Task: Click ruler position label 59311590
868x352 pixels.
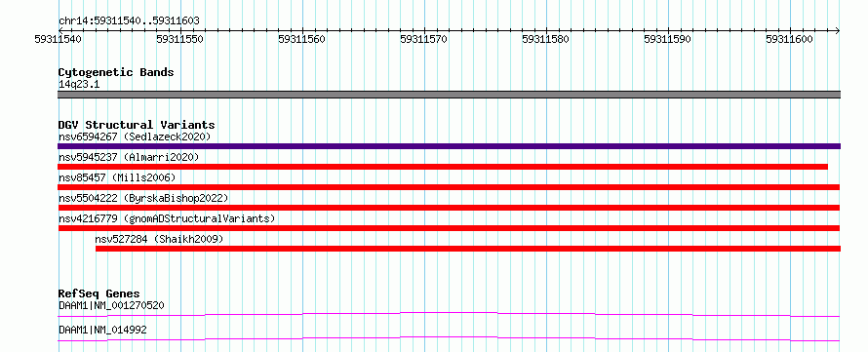Action: 668,39
